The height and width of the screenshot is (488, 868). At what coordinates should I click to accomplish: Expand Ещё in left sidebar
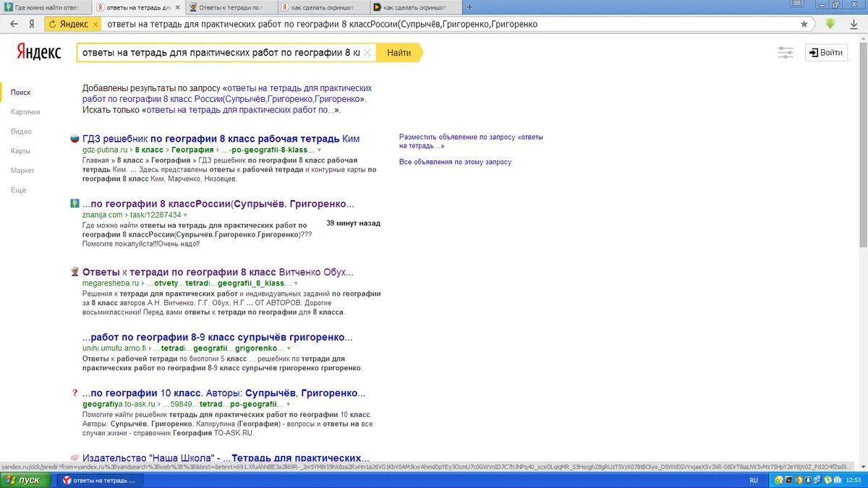[x=19, y=190]
